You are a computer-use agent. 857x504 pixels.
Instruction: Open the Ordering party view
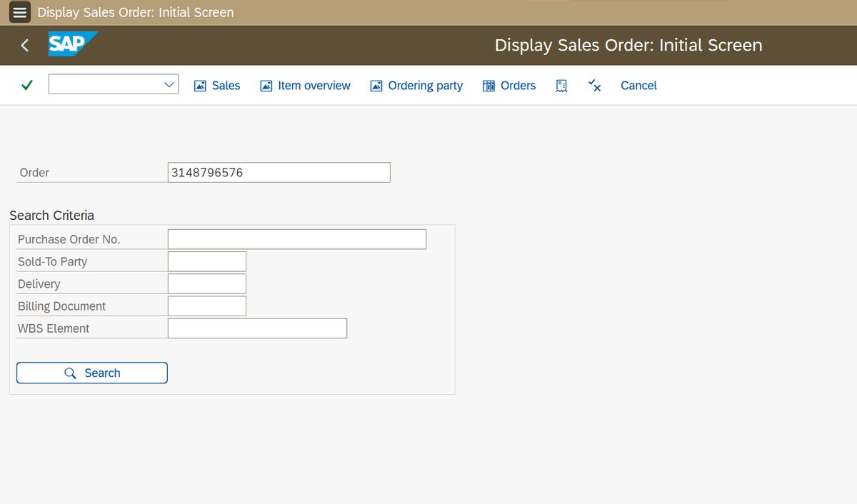click(x=416, y=86)
